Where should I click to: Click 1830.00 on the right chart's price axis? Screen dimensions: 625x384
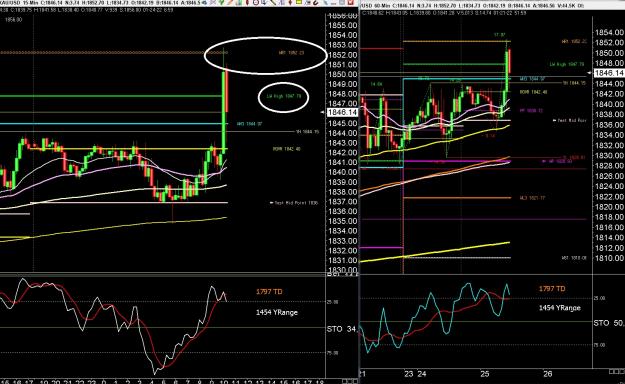609,156
